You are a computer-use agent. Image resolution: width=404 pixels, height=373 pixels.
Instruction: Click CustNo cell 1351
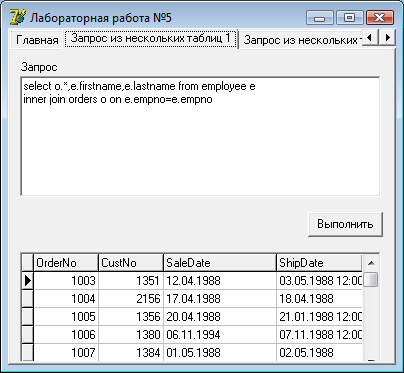pyautogui.click(x=131, y=281)
